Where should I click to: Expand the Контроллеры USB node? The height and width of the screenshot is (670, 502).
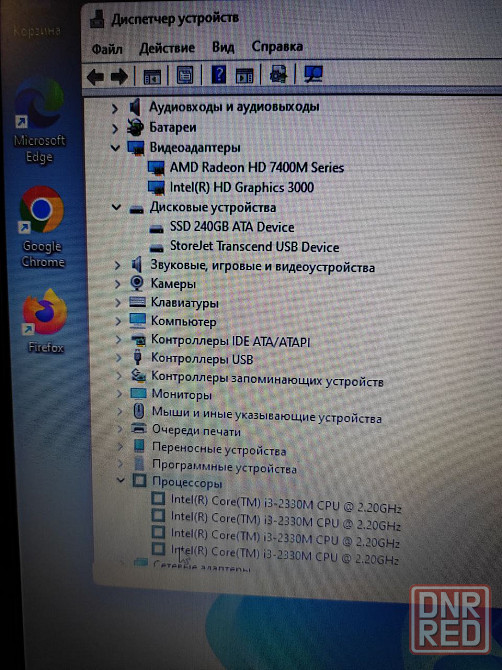[x=118, y=357]
